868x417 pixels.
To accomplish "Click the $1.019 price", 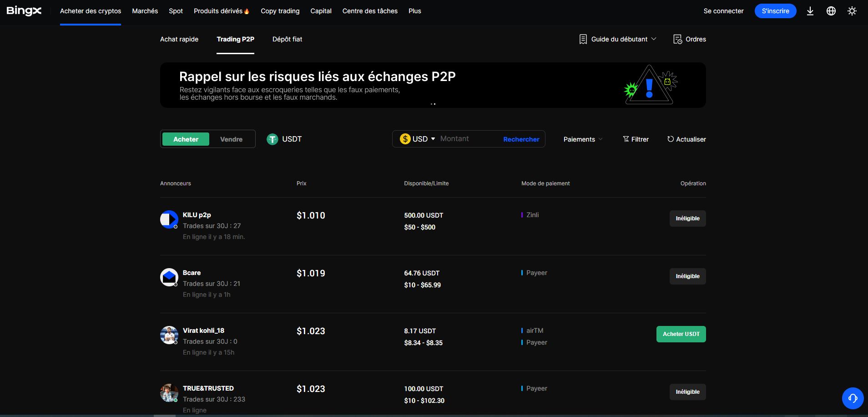I will (311, 273).
